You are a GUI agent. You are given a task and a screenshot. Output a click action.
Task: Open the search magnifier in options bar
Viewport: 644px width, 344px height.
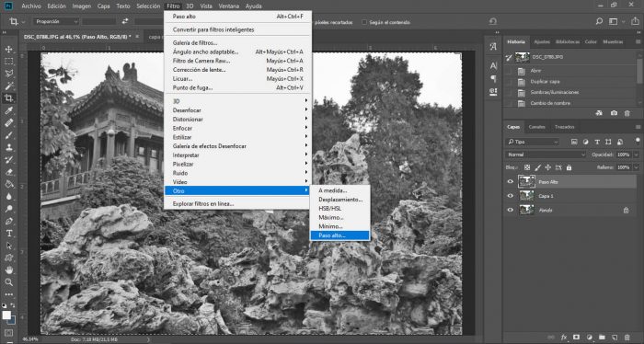599,22
